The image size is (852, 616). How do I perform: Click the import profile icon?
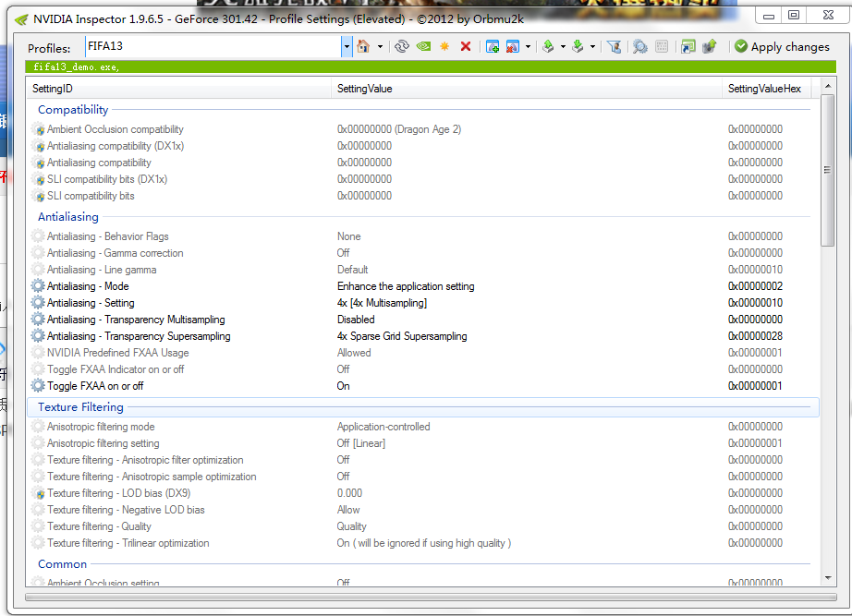pyautogui.click(x=578, y=47)
